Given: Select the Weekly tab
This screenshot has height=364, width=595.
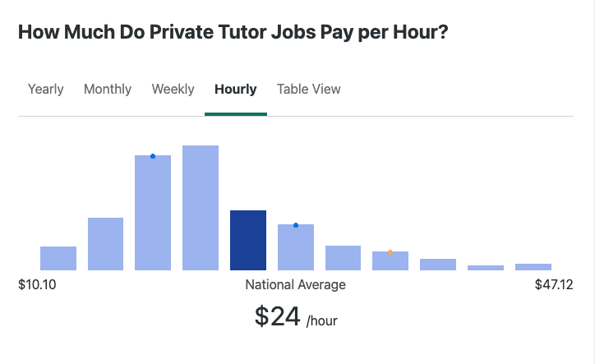Looking at the screenshot, I should [173, 90].
